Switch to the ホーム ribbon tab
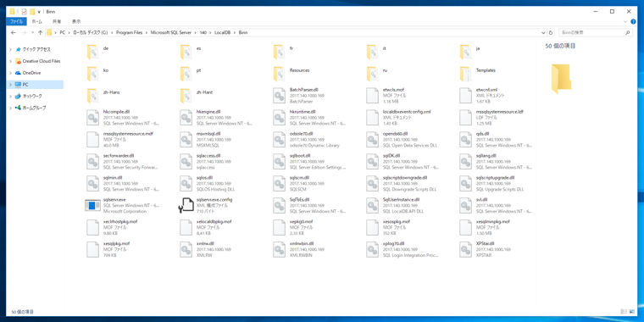Viewport: 644px width, 322px height. (x=36, y=21)
